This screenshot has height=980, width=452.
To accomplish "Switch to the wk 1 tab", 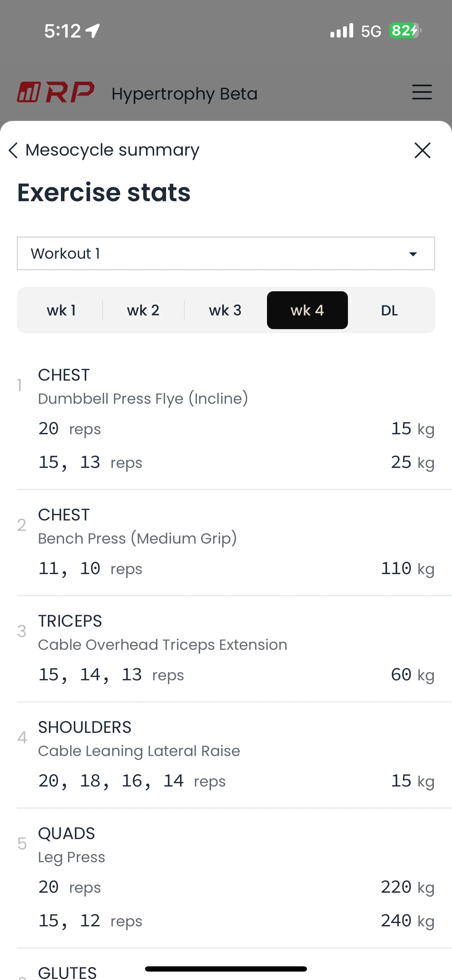I will pyautogui.click(x=61, y=311).
